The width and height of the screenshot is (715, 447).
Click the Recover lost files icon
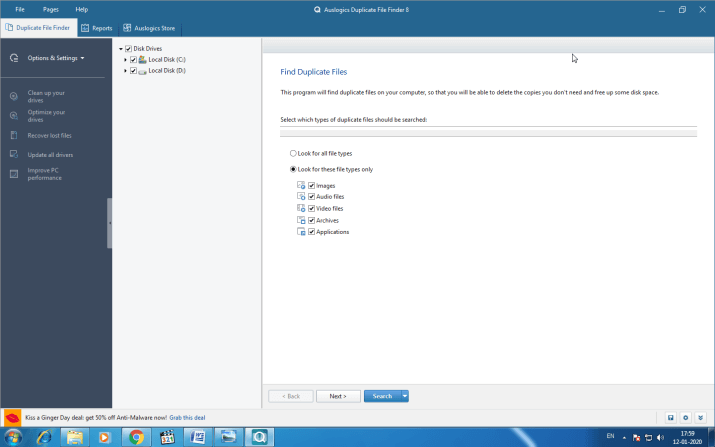(x=14, y=135)
